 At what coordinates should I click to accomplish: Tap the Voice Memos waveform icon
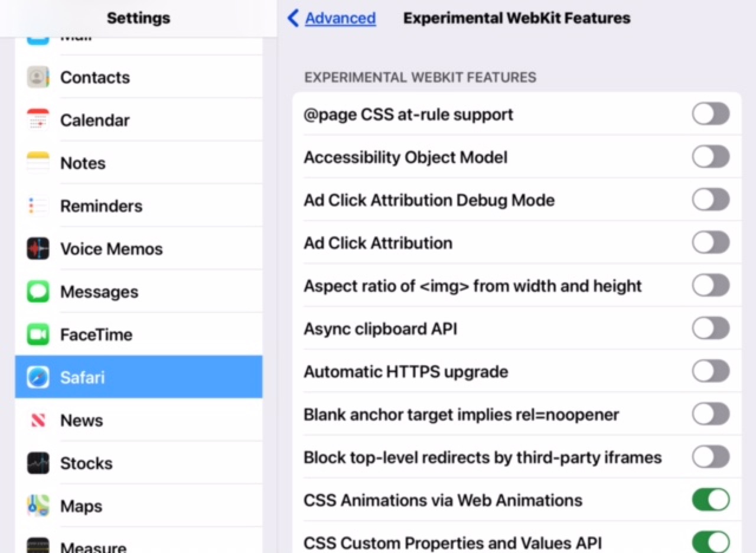coord(38,249)
